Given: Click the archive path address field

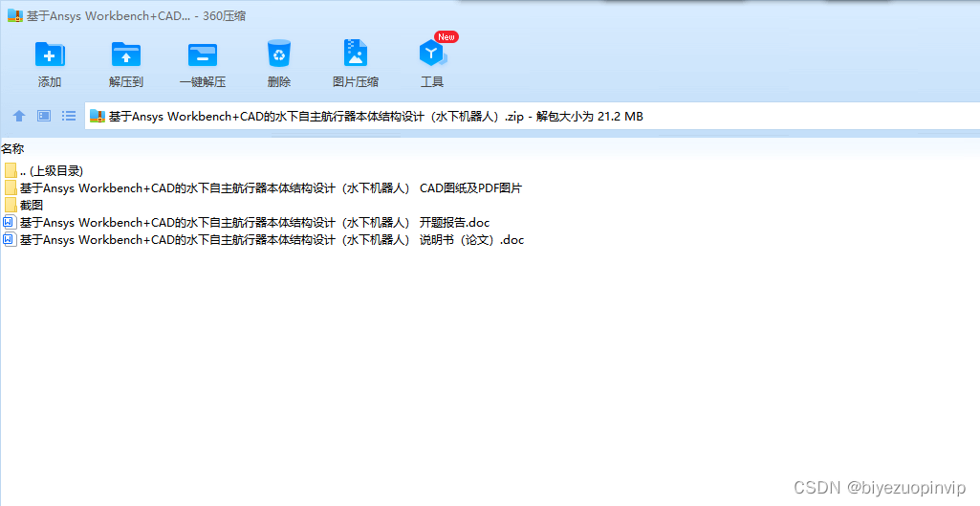Looking at the screenshot, I should coord(532,117).
